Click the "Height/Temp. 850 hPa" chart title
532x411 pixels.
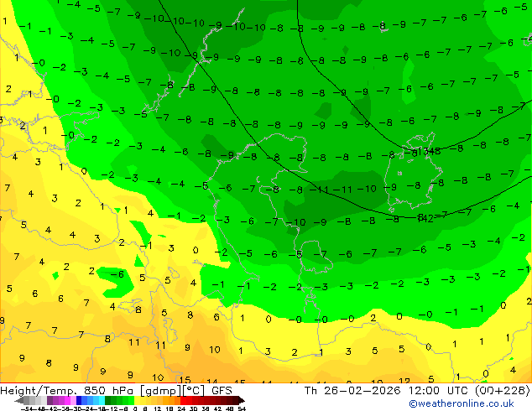click(x=68, y=391)
